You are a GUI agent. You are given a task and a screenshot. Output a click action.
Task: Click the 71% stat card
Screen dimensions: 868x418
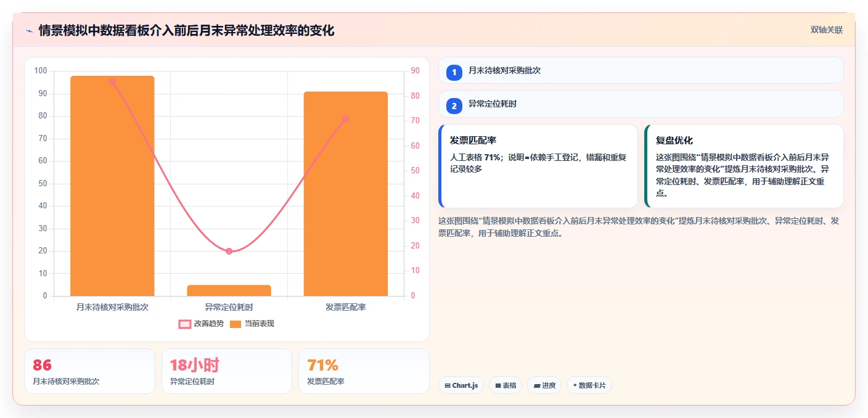(x=364, y=371)
